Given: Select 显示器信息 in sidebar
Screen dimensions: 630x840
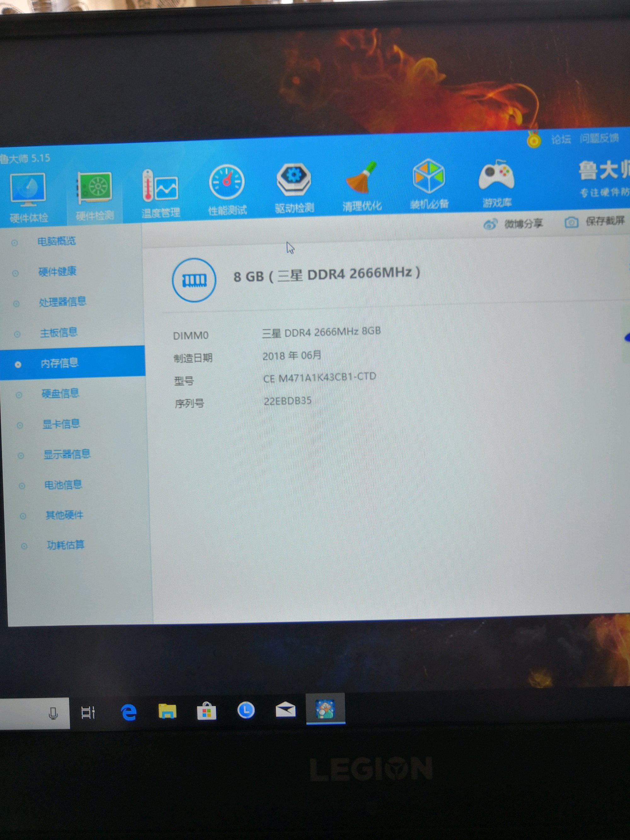Looking at the screenshot, I should [x=67, y=454].
